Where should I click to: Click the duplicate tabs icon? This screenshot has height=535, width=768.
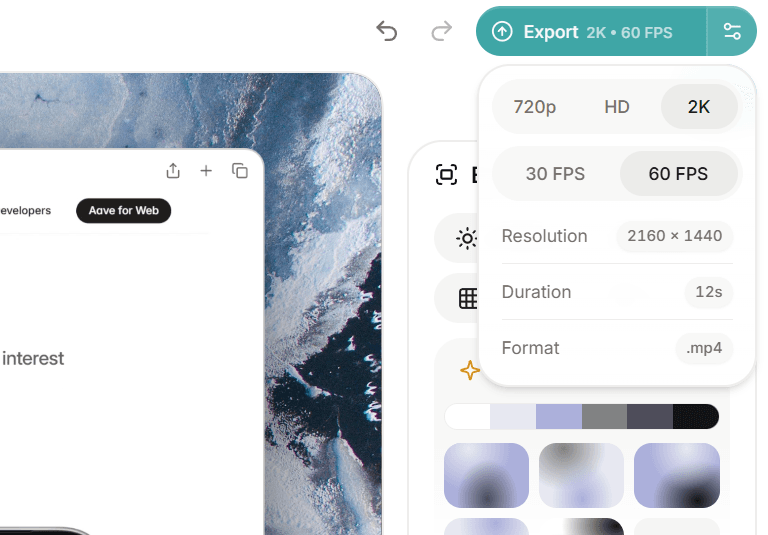[240, 171]
